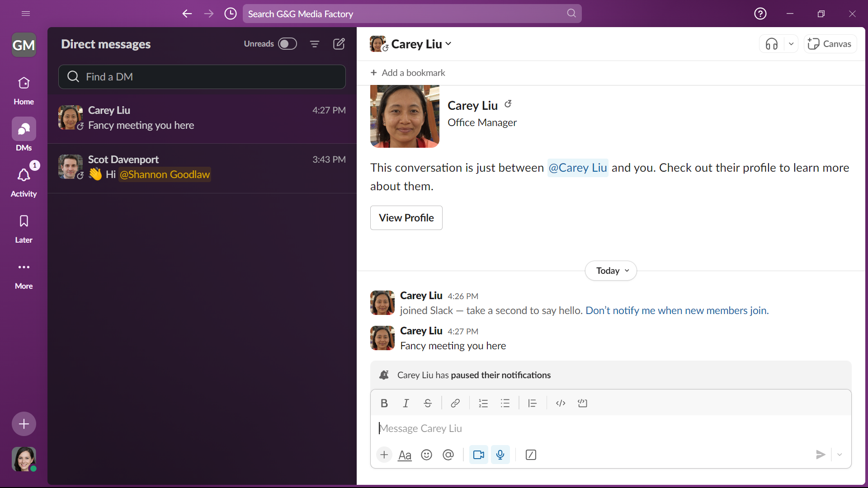Open Later saved items

pyautogui.click(x=24, y=226)
